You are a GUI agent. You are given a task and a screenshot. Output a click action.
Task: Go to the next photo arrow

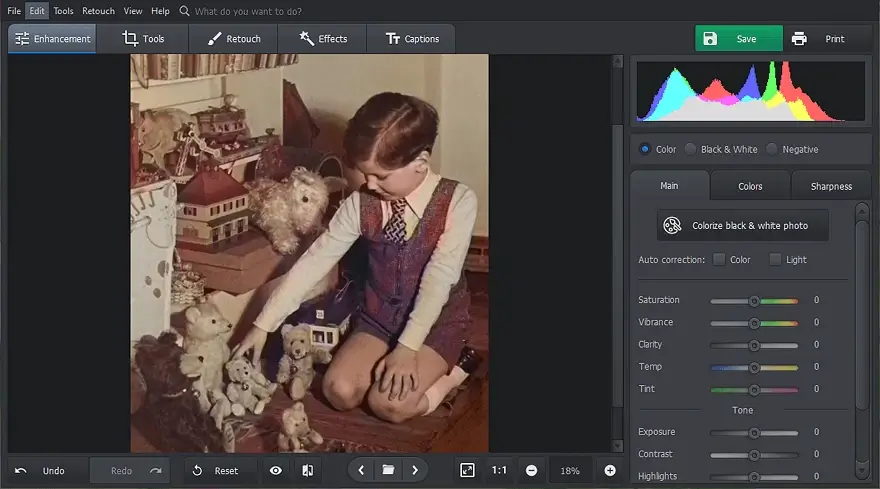[415, 470]
